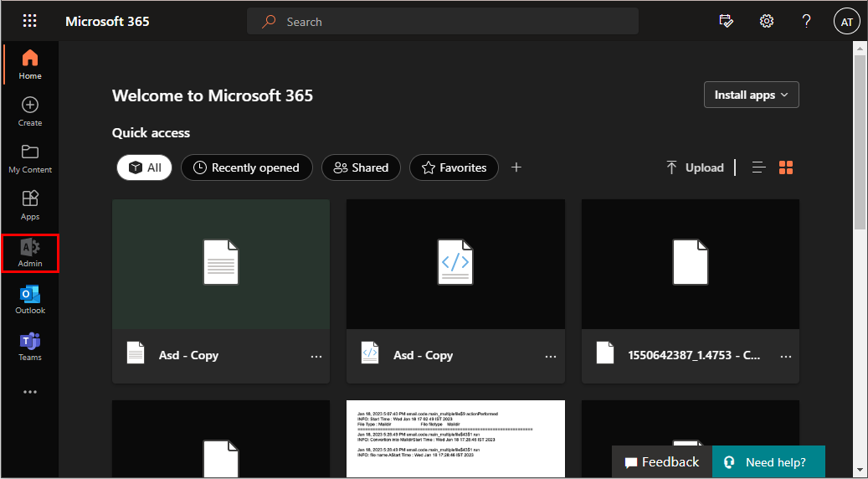Open the calendar tasks icon in header
Image resolution: width=868 pixels, height=479 pixels.
[726, 21]
